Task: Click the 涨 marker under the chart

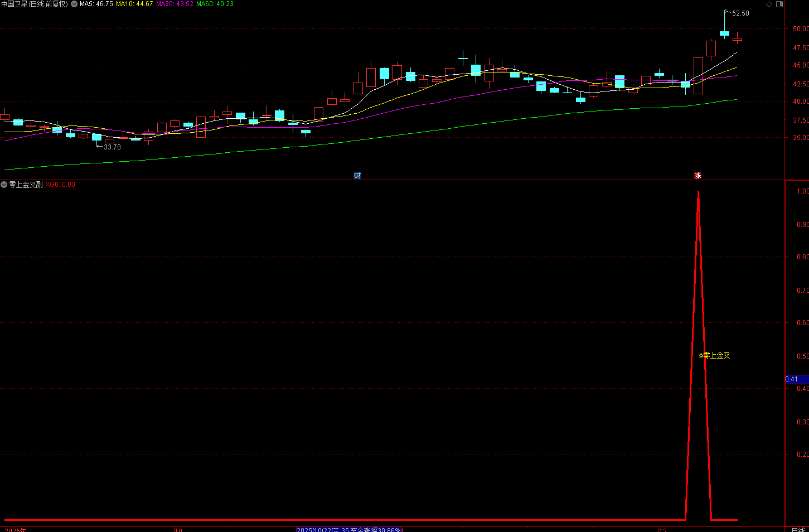Action: pyautogui.click(x=697, y=175)
